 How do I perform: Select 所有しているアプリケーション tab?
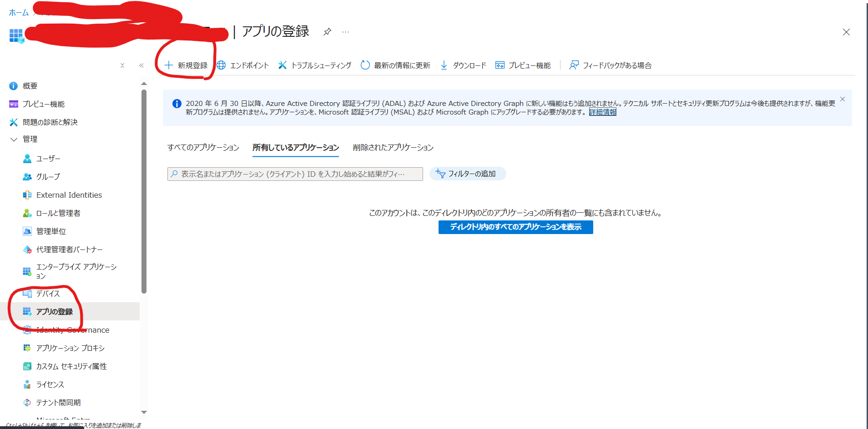[x=296, y=147]
